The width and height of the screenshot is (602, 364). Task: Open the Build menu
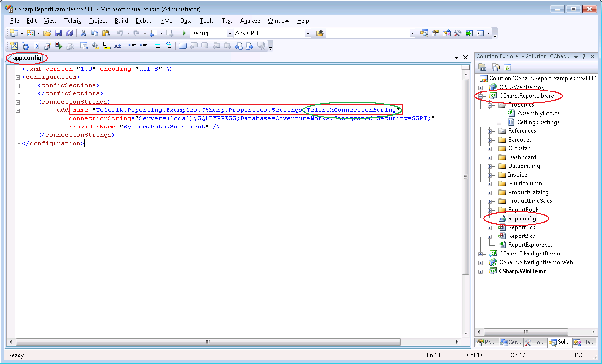tap(121, 21)
